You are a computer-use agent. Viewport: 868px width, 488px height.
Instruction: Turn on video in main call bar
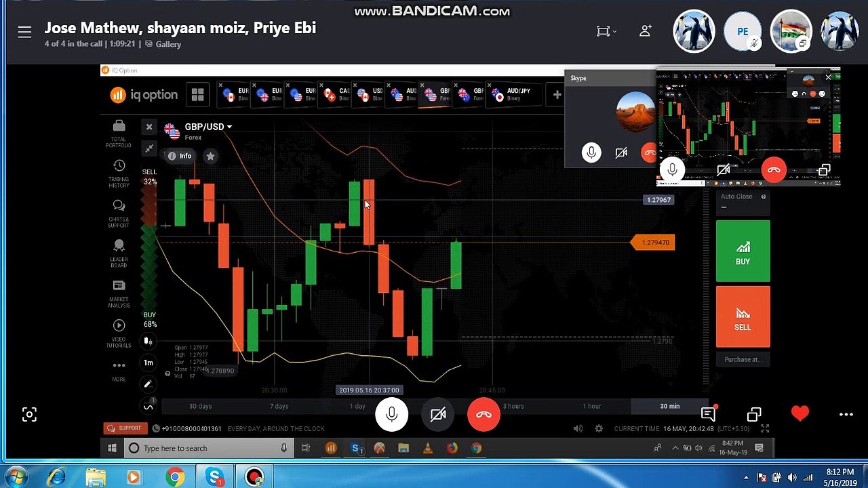click(x=438, y=414)
